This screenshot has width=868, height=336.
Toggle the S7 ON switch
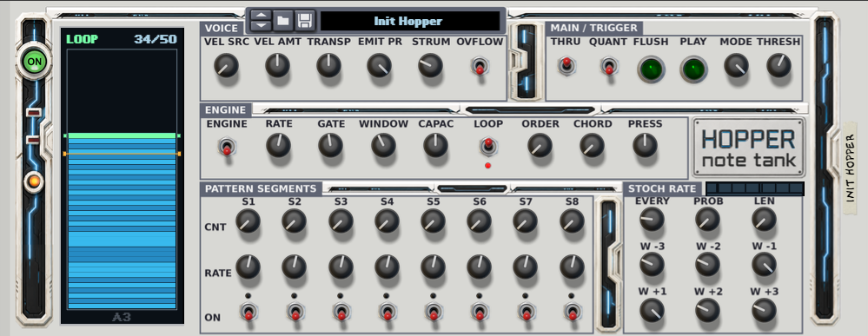pos(526,313)
